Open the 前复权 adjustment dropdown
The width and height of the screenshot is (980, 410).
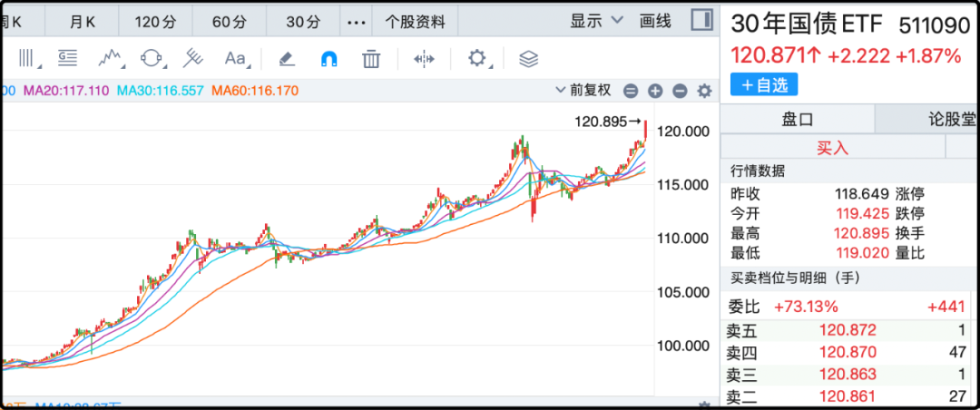click(x=583, y=91)
